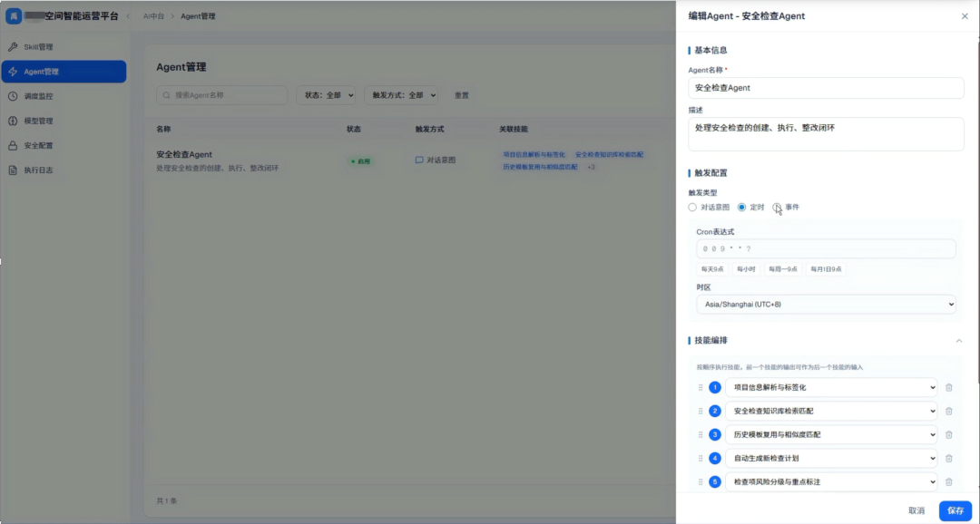Screen dimensions: 980x524
Task: Click the 项目信息解析与标签化 table tag
Action: pos(534,154)
